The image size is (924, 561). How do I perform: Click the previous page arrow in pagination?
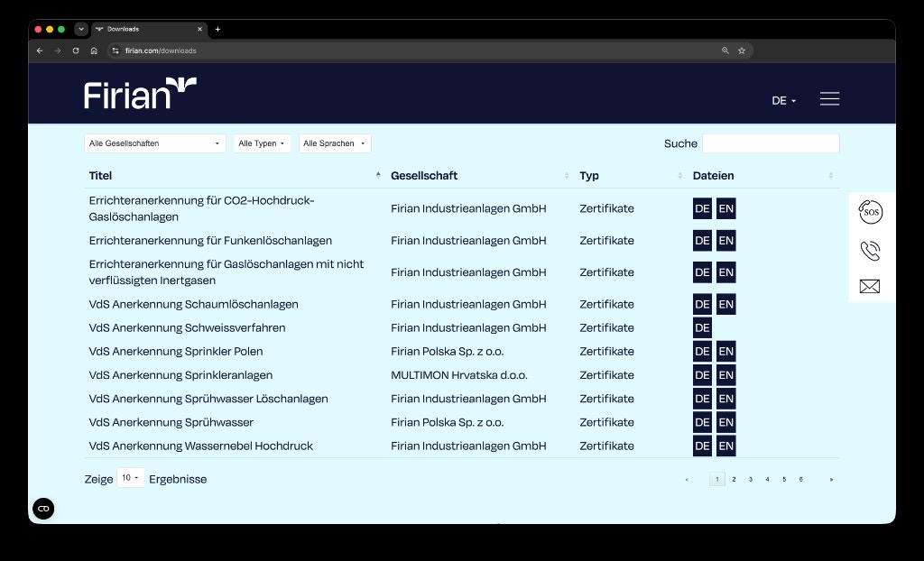[687, 479]
